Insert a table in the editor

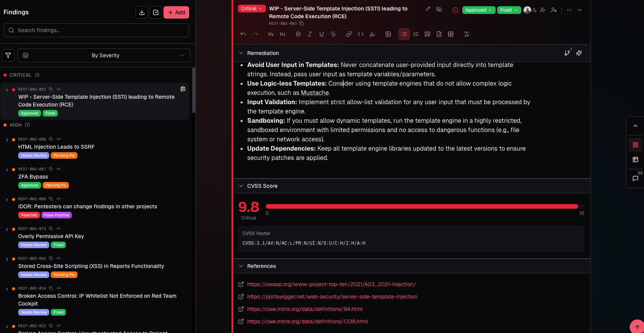pyautogui.click(x=451, y=34)
